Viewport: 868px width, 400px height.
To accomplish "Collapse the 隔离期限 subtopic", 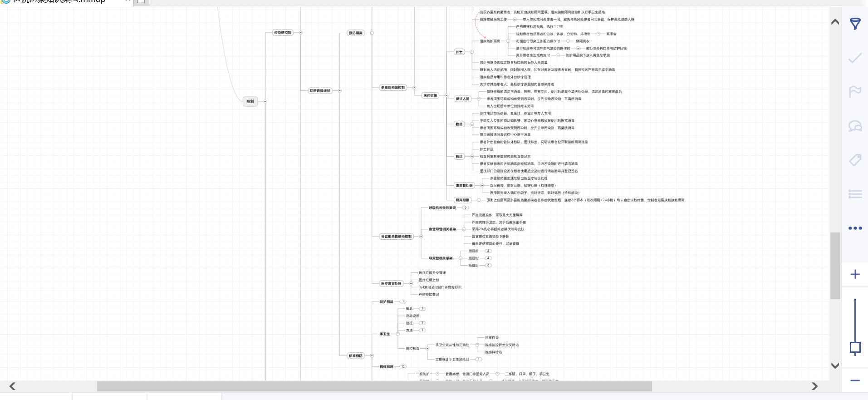I will [x=478, y=200].
